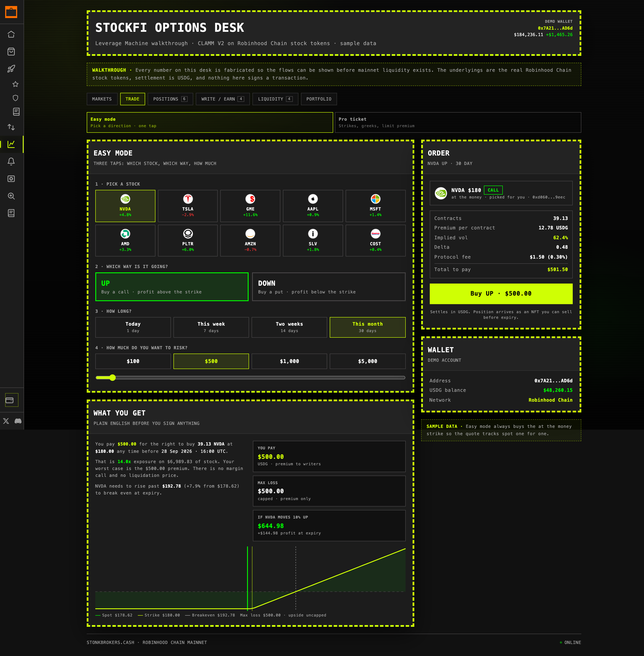
Task: Pick the COST stock tile
Action: 375,241
